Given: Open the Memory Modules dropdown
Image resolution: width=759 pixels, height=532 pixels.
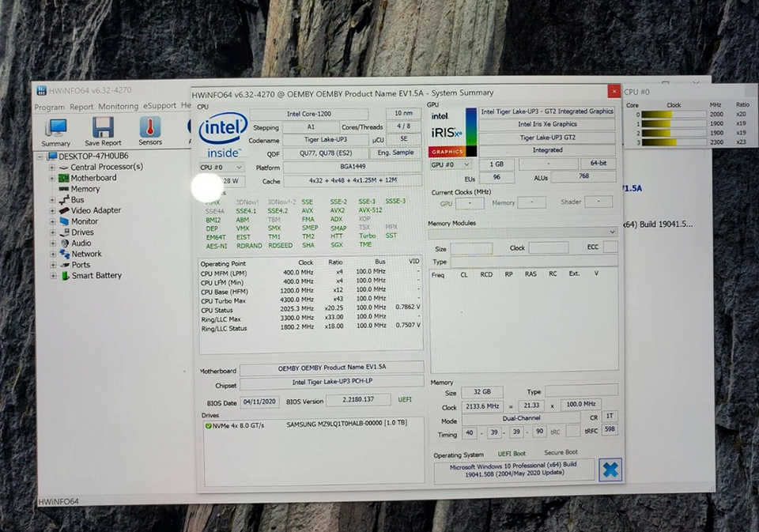Looking at the screenshot, I should 523,232.
